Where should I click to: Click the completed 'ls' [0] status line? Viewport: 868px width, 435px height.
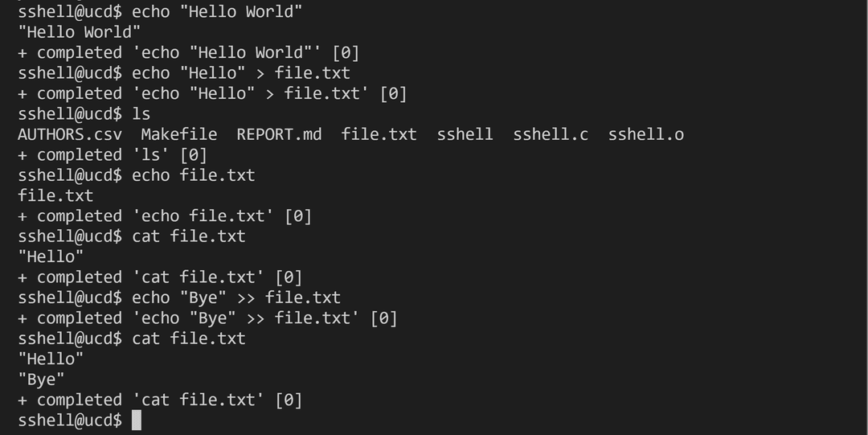coord(113,155)
